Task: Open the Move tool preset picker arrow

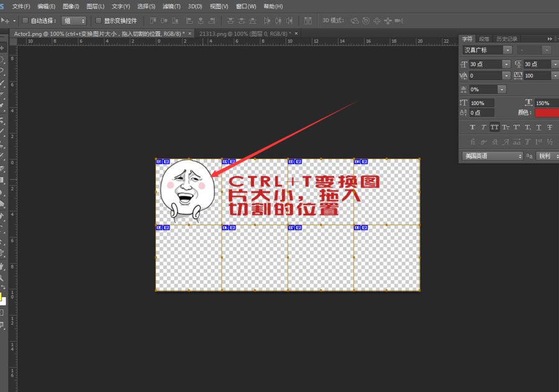Action: click(x=14, y=21)
